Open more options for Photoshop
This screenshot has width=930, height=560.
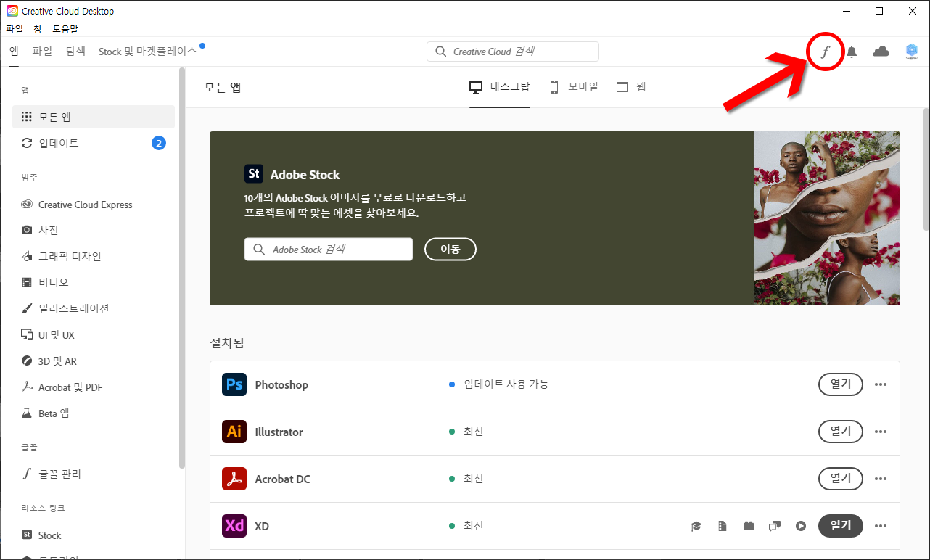click(881, 384)
